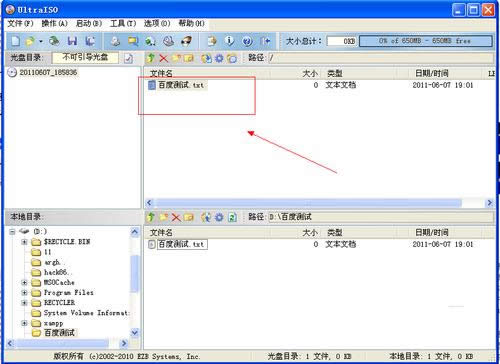This screenshot has height=364, width=500.
Task: Click New Folder icon in local directory toolbar
Action: (x=163, y=217)
